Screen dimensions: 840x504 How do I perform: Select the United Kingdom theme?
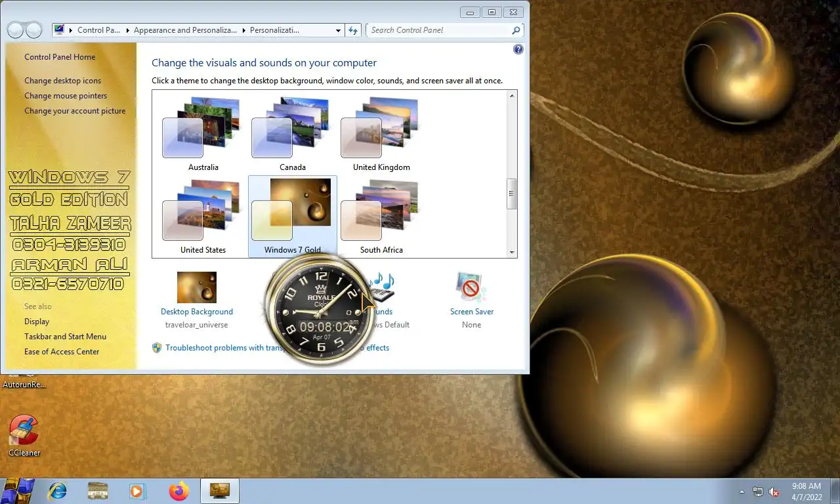(382, 135)
